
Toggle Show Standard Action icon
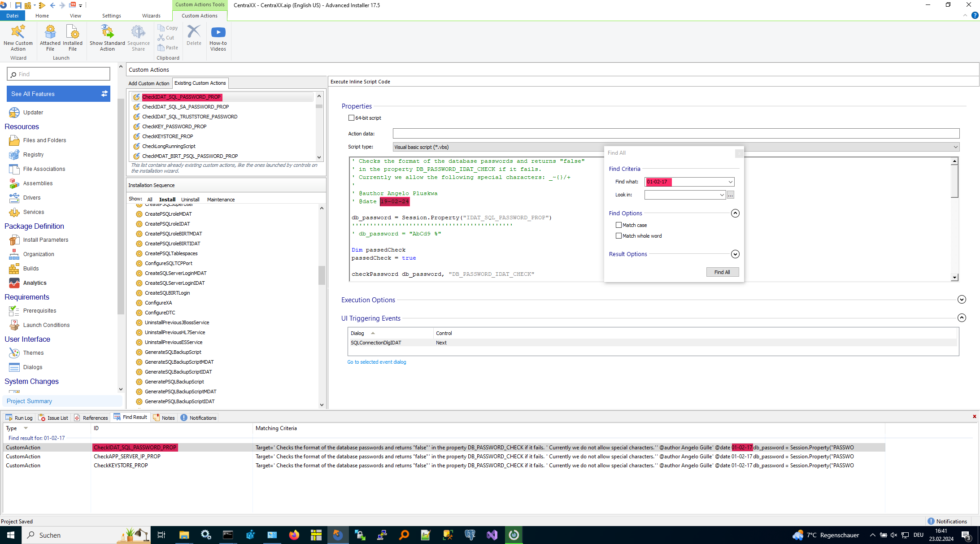tap(107, 32)
